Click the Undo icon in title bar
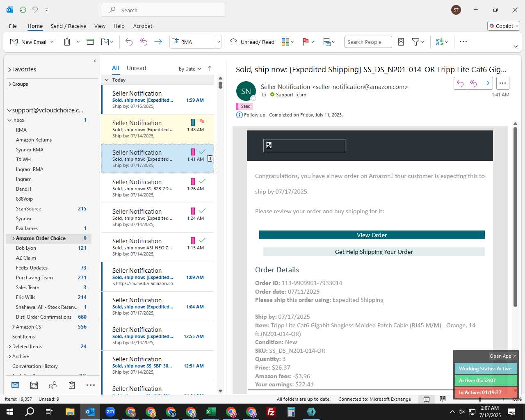 coord(35,10)
